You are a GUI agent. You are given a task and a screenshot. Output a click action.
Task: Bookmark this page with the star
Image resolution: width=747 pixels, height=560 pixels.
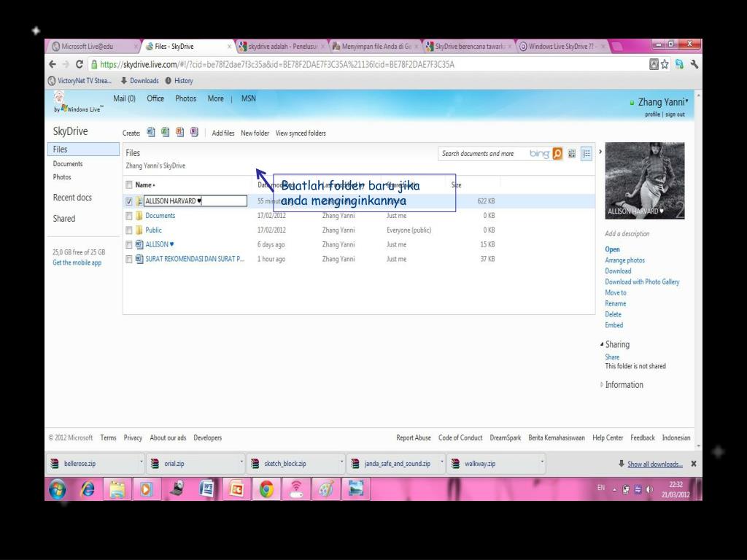665,64
